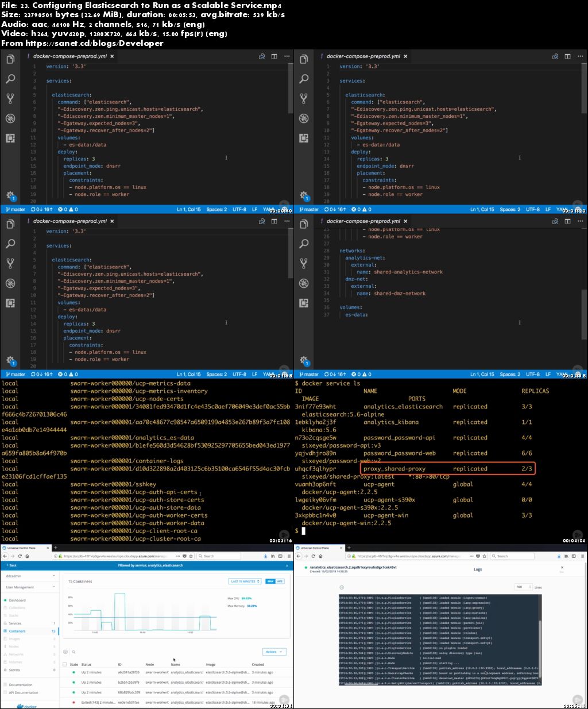Click 'analytics_kibana' service name in terminal frame
This screenshot has height=709, width=588.
pos(390,422)
